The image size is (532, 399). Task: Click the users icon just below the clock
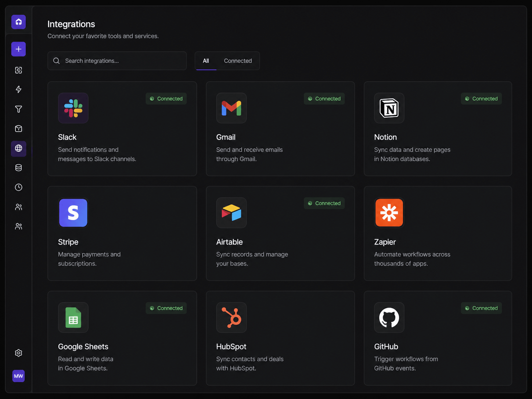tap(18, 207)
